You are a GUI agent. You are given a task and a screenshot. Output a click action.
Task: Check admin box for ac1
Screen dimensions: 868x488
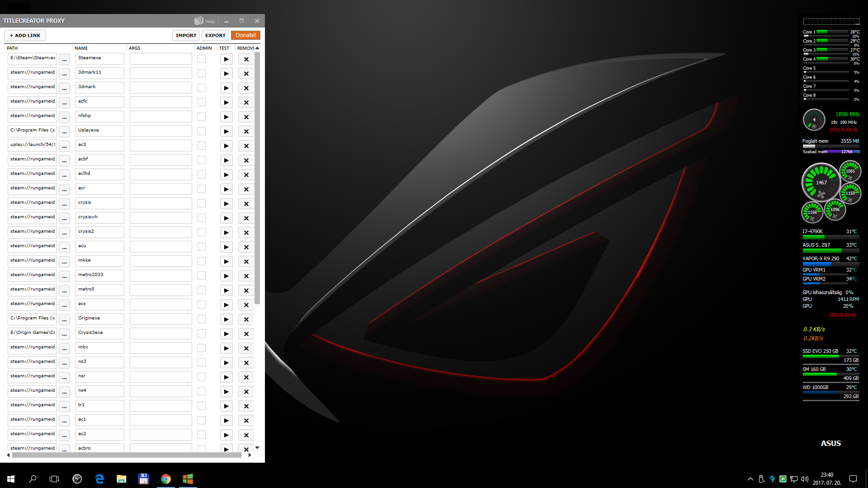coord(202,420)
